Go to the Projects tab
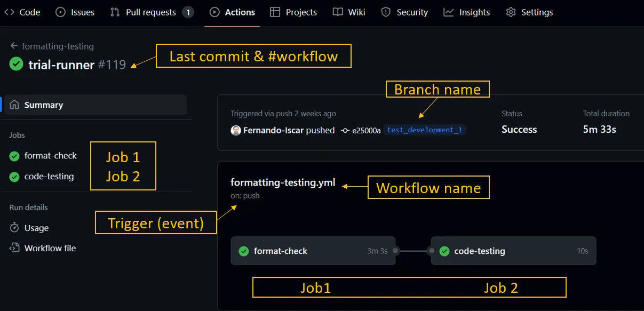Image resolution: width=644 pixels, height=311 pixels. click(x=293, y=12)
